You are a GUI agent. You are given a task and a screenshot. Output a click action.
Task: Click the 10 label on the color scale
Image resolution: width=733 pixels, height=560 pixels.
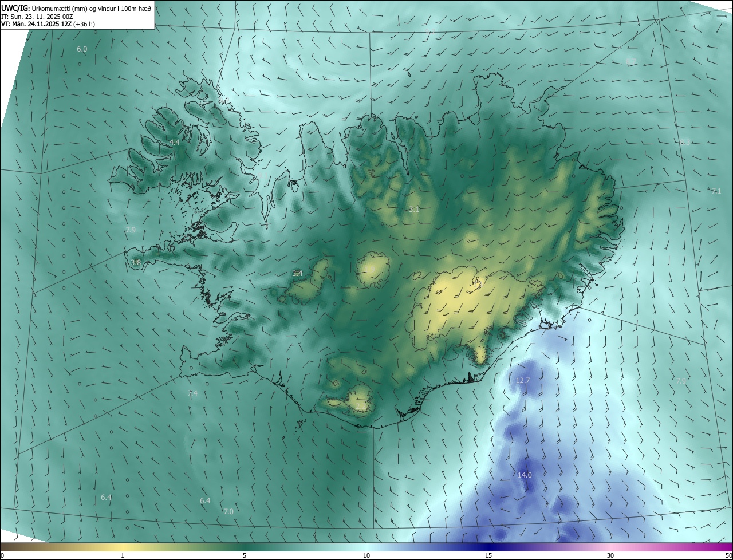click(x=366, y=555)
